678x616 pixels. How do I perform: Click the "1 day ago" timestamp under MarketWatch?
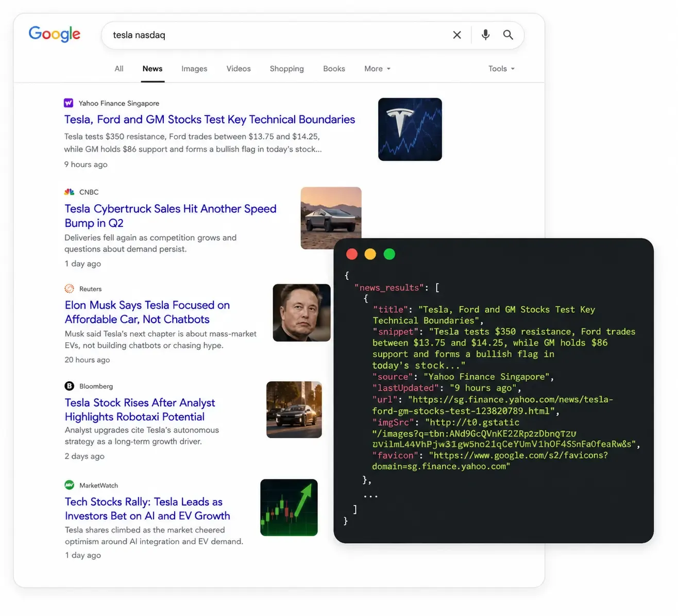[x=83, y=555]
